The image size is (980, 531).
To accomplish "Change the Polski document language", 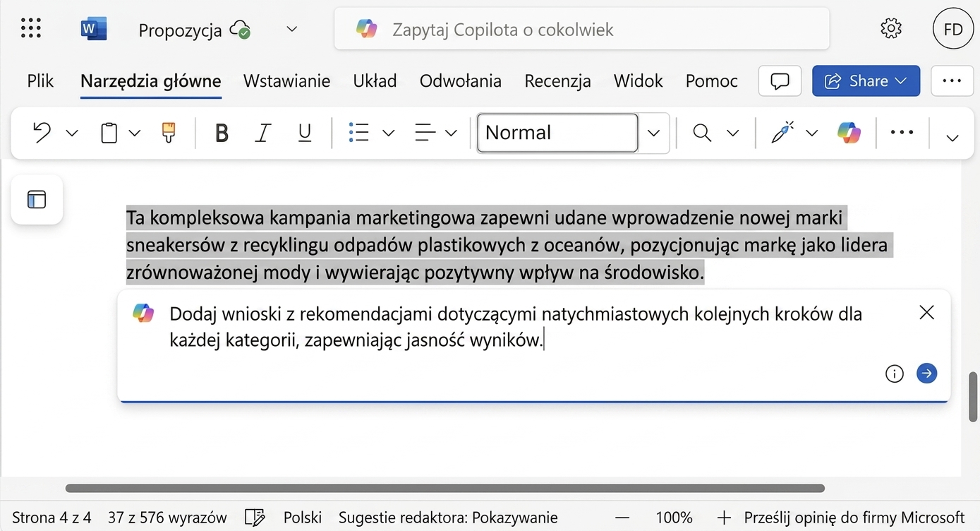I will pyautogui.click(x=303, y=518).
